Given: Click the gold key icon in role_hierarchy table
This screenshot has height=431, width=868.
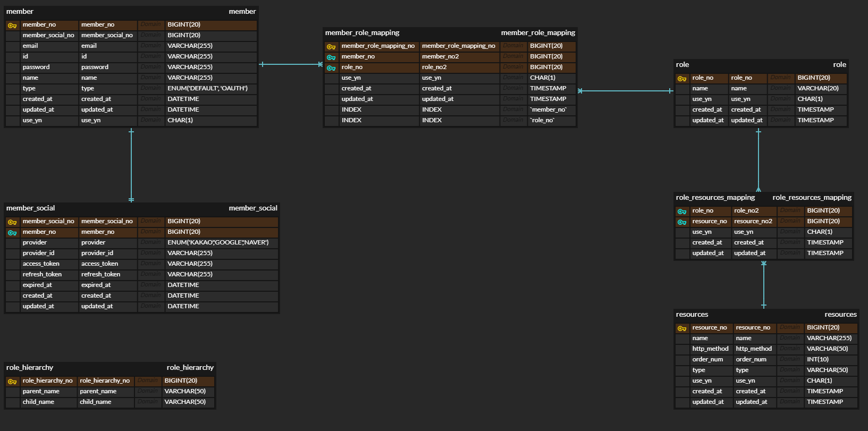Looking at the screenshot, I should (x=12, y=381).
